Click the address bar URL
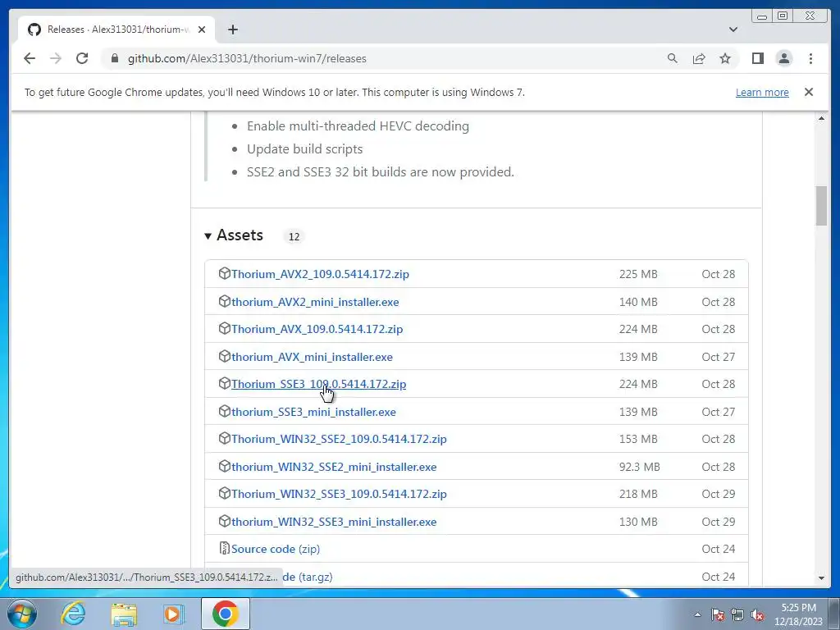This screenshot has height=630, width=840. [247, 58]
